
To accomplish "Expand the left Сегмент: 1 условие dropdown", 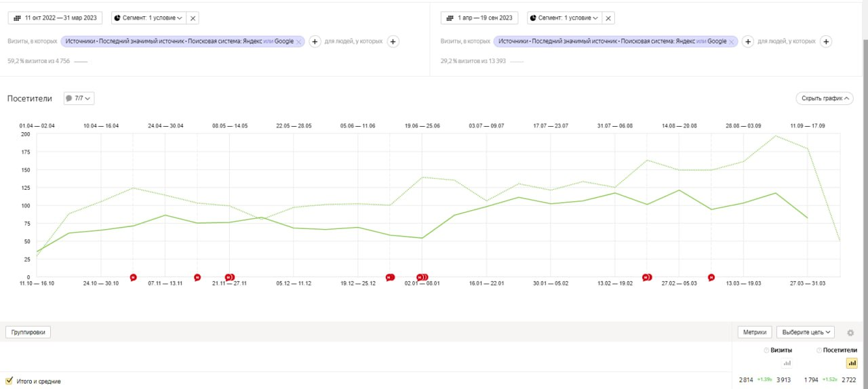I will click(146, 18).
